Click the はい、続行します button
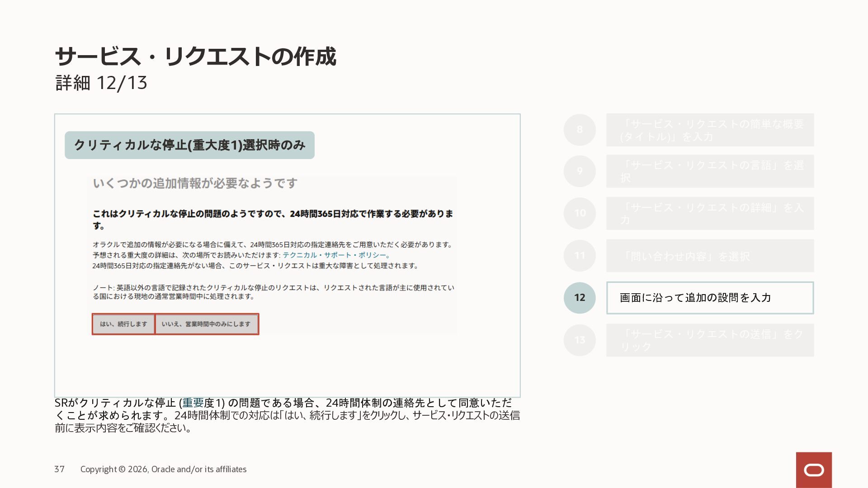This screenshot has width=868, height=488. tap(123, 324)
